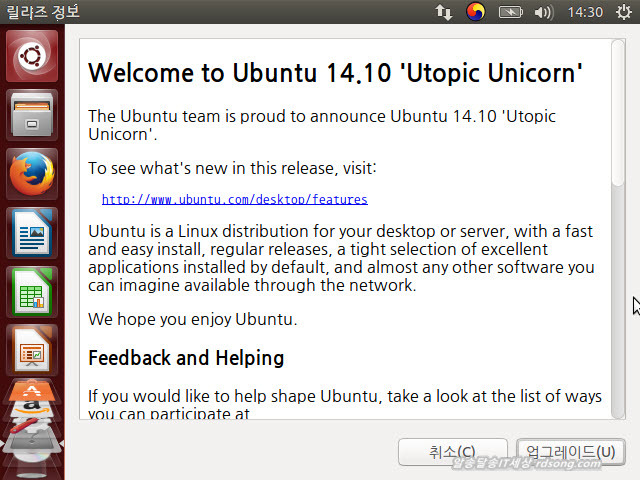The image size is (640, 480).
Task: Open Firefox web browser
Action: 32,174
